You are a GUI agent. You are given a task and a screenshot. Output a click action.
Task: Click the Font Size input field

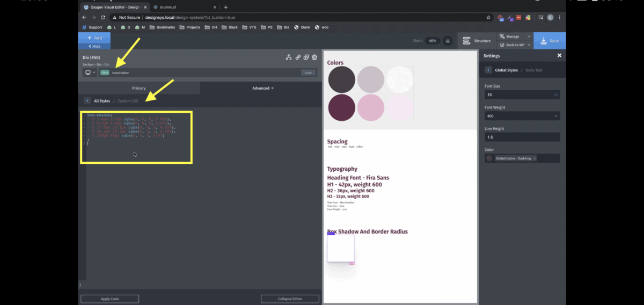click(518, 95)
